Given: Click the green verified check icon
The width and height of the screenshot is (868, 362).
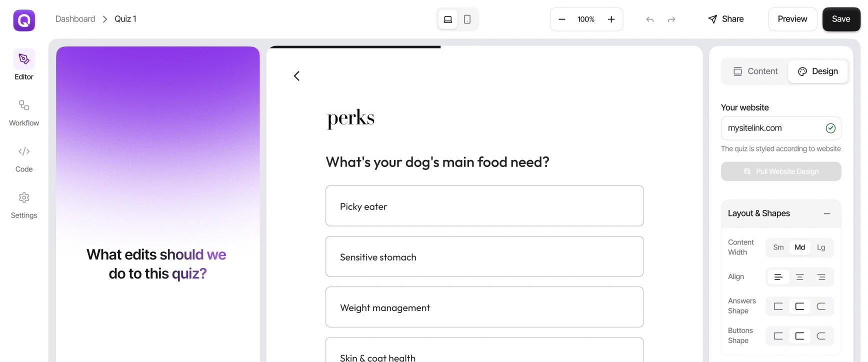Looking at the screenshot, I should [830, 128].
